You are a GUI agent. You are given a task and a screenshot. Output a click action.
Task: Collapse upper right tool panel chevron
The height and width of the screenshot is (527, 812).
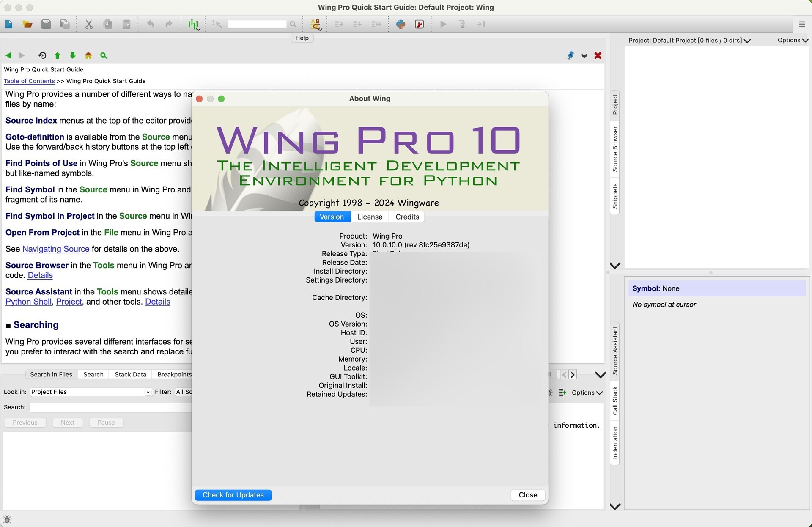[615, 266]
